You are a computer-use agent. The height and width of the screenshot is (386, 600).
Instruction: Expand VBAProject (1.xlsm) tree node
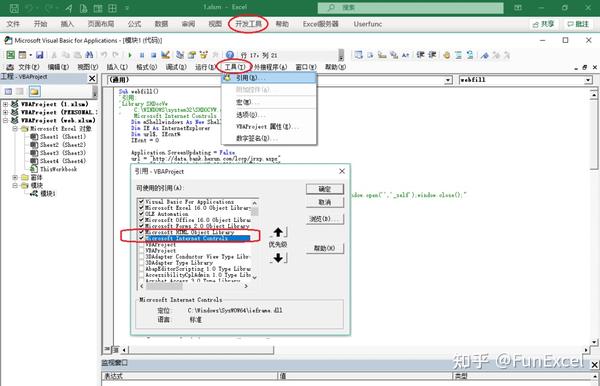[x=5, y=104]
